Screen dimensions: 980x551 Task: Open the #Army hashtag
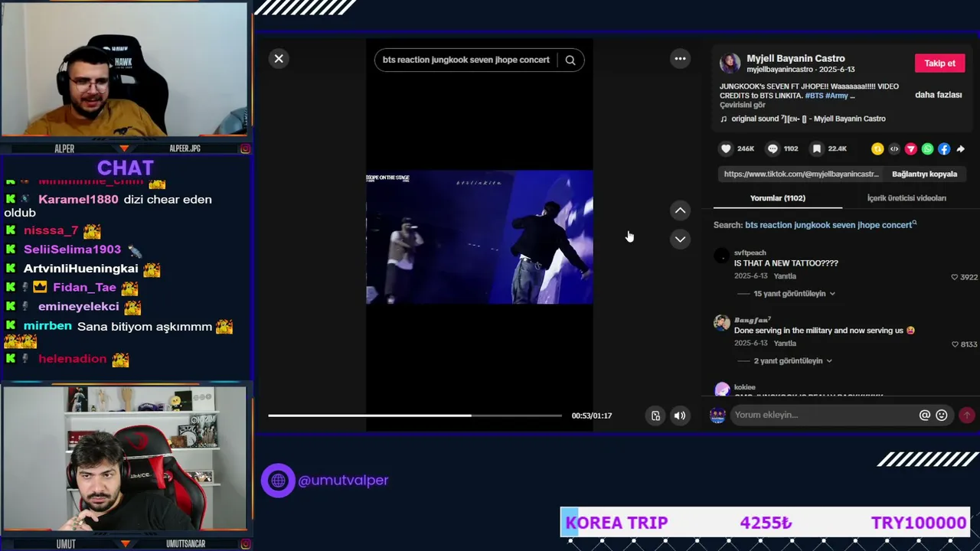[x=836, y=96]
